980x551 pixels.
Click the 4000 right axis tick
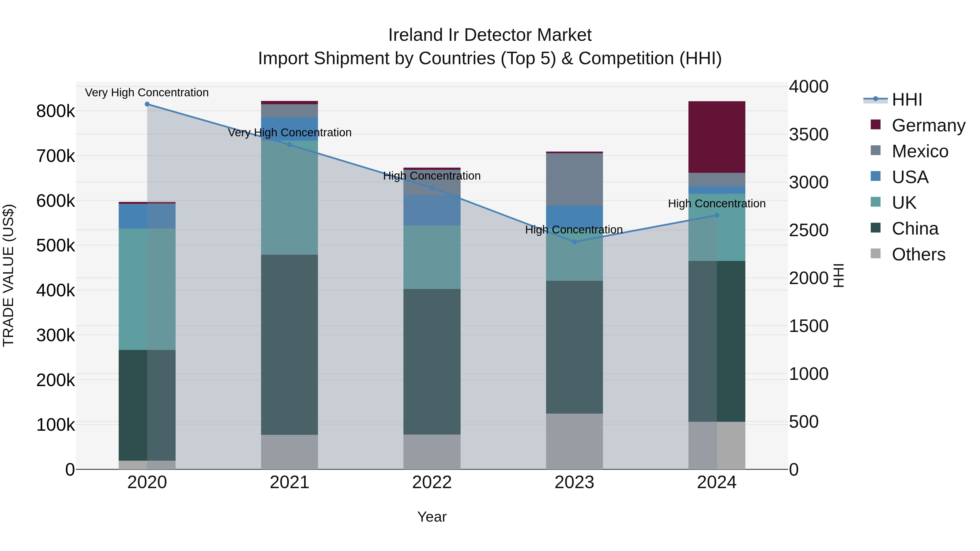(x=808, y=86)
